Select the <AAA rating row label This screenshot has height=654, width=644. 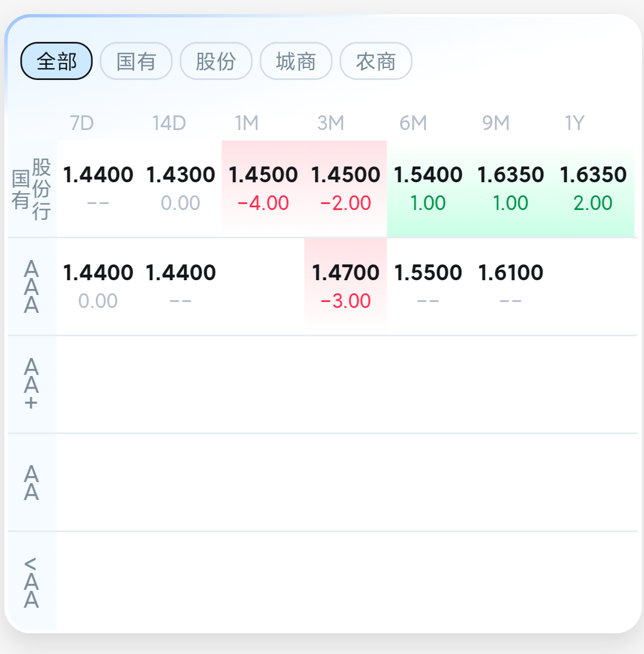tap(32, 581)
